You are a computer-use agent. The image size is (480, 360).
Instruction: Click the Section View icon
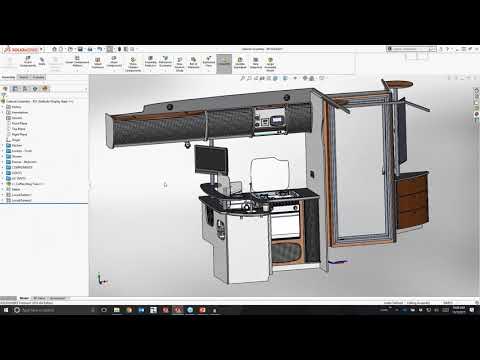(262, 78)
